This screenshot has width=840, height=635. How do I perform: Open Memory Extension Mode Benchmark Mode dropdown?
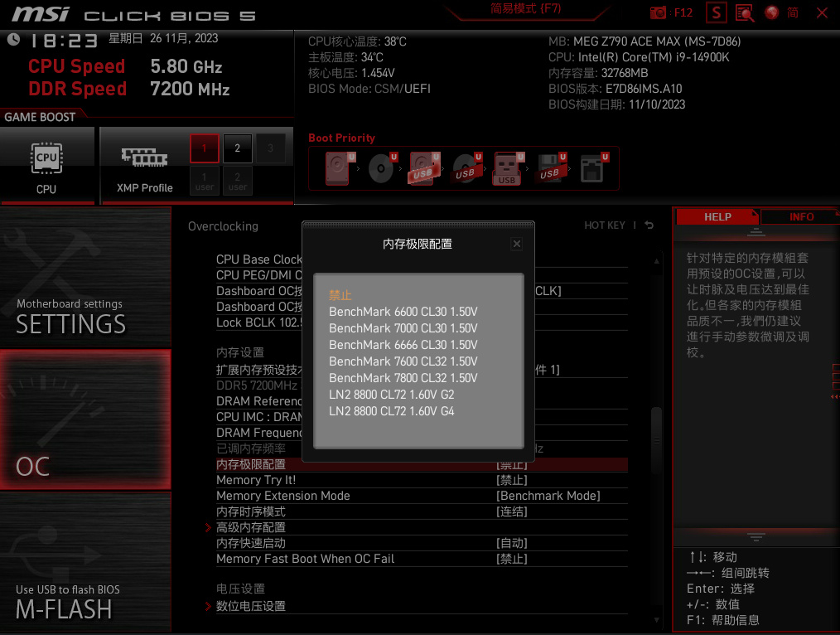point(548,496)
